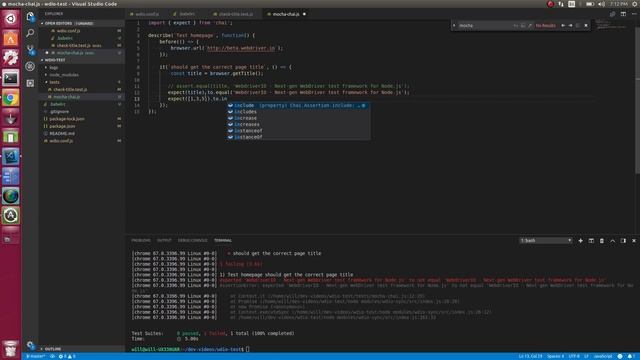Viewport: 640px width, 360px height.
Task: Synchronize changes from the status bar
Action: coord(53,356)
